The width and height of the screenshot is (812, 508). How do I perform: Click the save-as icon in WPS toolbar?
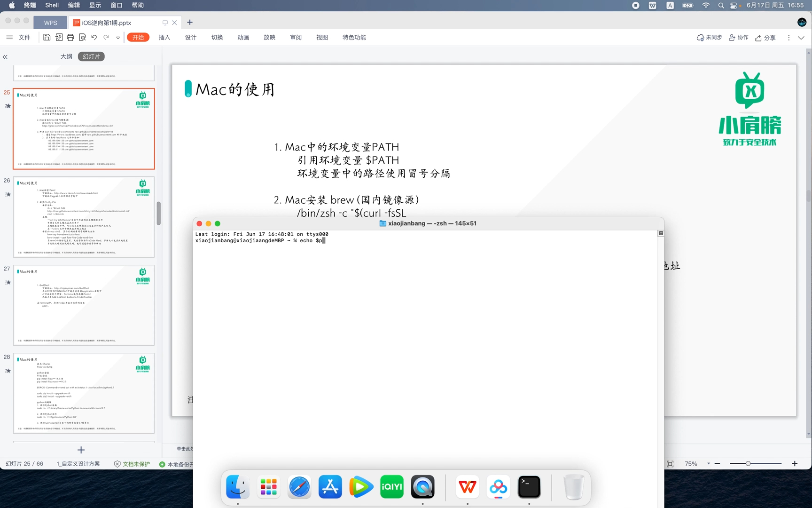59,37
